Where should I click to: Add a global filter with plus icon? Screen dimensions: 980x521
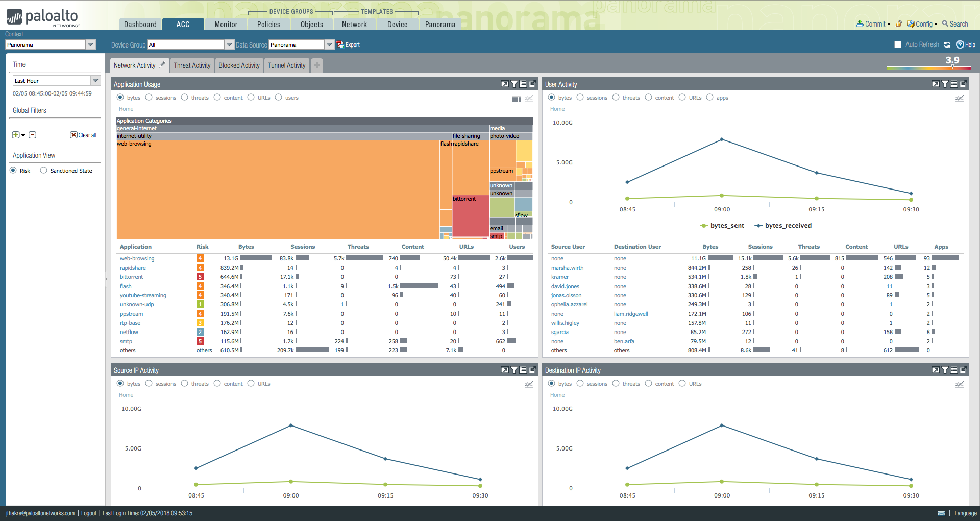(16, 135)
